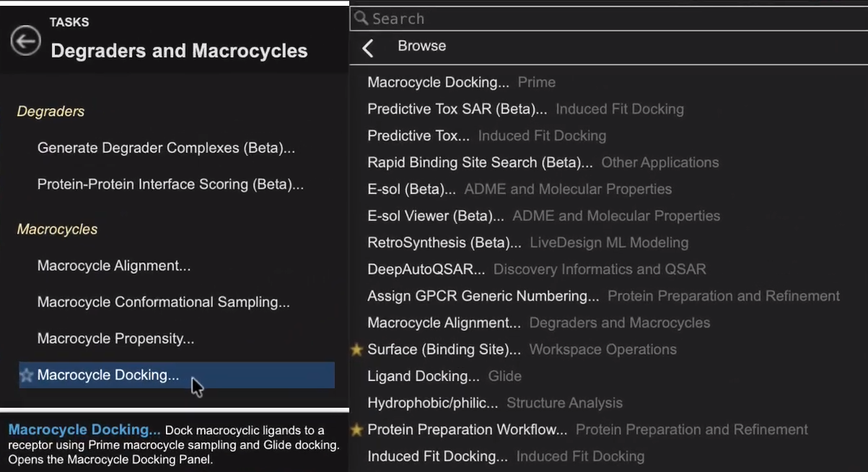Select Hydrophobic/philic structure analysis task
The width and height of the screenshot is (868, 472).
pyautogui.click(x=432, y=403)
